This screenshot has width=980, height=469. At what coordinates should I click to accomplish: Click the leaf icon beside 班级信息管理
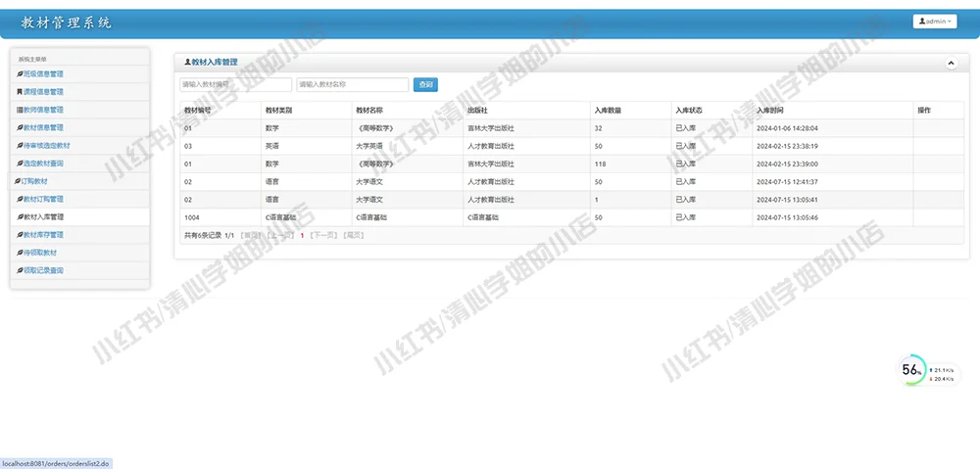20,73
